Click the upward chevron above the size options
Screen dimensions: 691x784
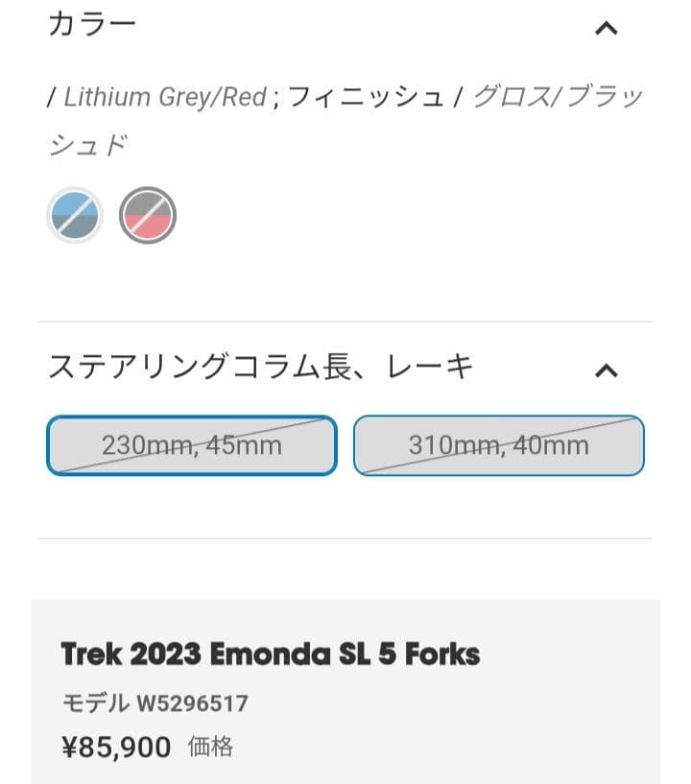click(x=607, y=369)
